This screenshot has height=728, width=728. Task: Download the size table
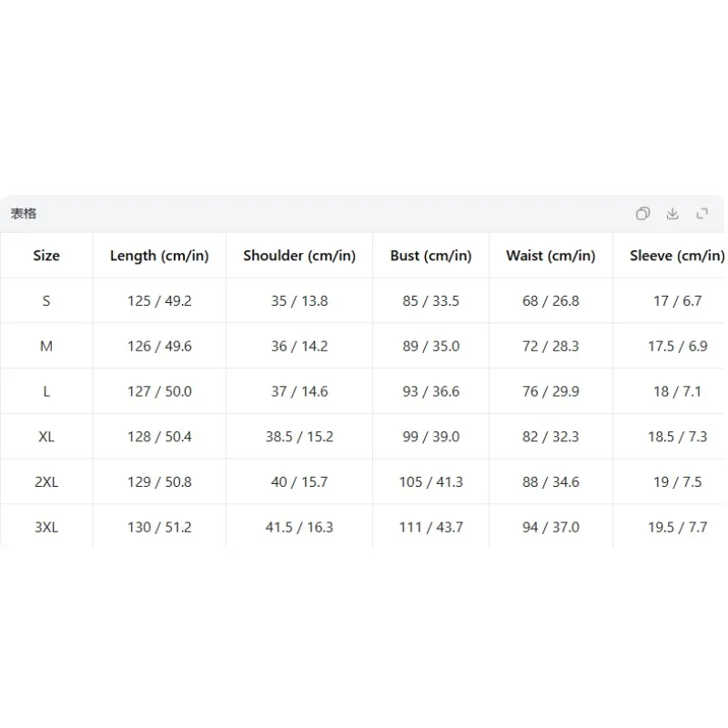[672, 214]
